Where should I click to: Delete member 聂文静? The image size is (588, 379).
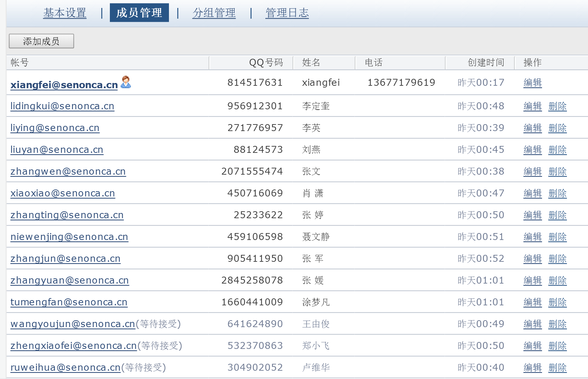click(x=558, y=237)
